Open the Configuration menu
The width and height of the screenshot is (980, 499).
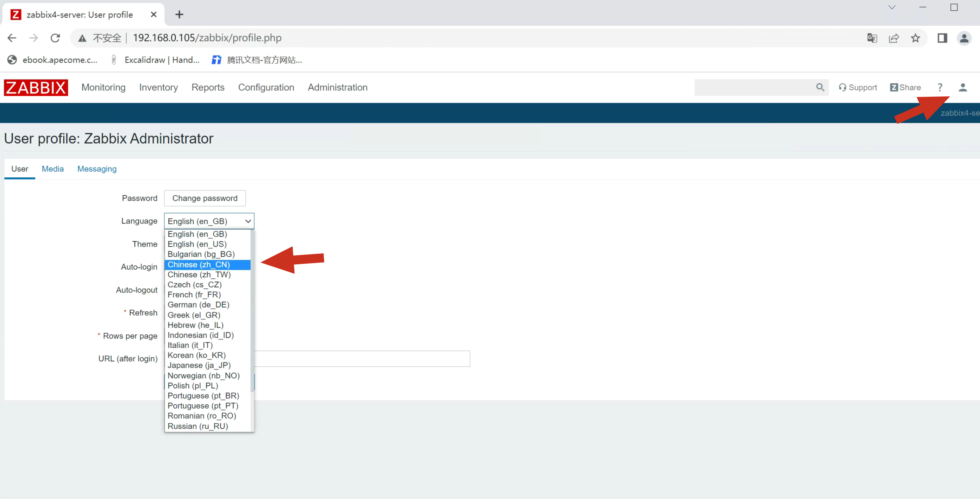(266, 88)
